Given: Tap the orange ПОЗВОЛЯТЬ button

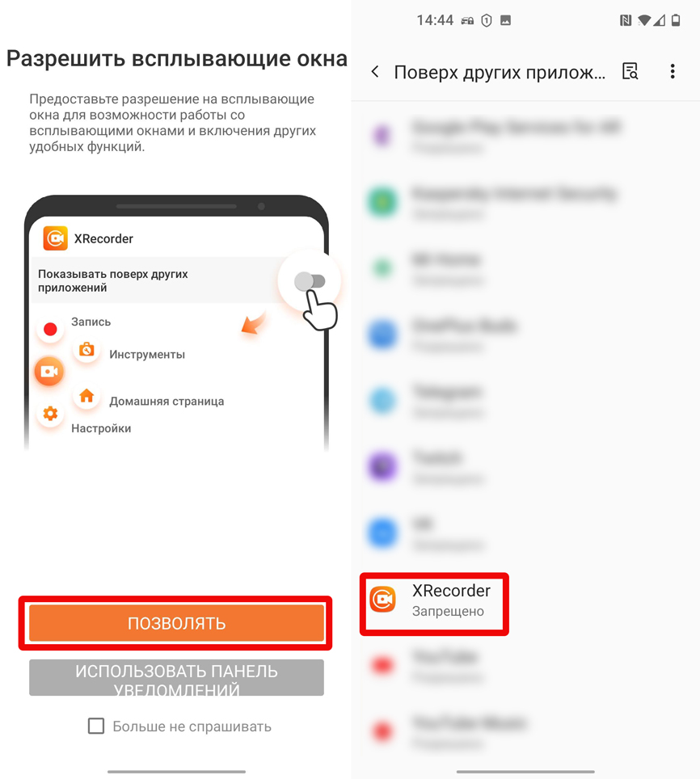Looking at the screenshot, I should point(176,623).
